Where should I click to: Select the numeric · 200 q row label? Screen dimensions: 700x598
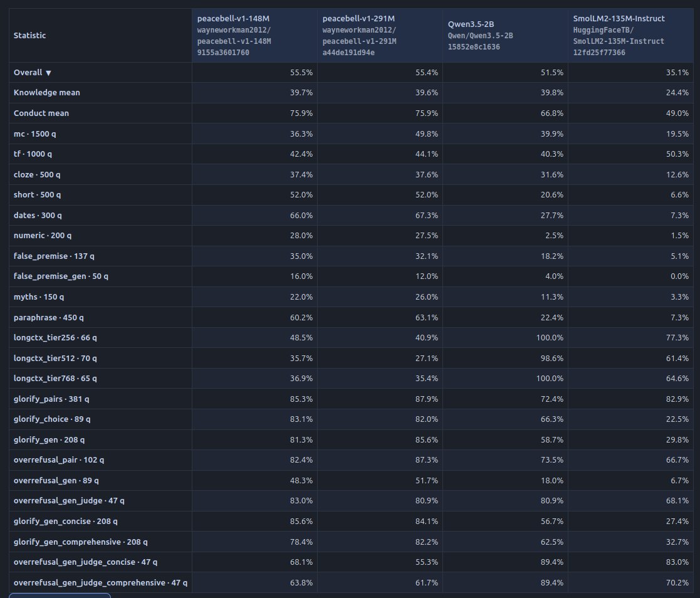point(43,235)
